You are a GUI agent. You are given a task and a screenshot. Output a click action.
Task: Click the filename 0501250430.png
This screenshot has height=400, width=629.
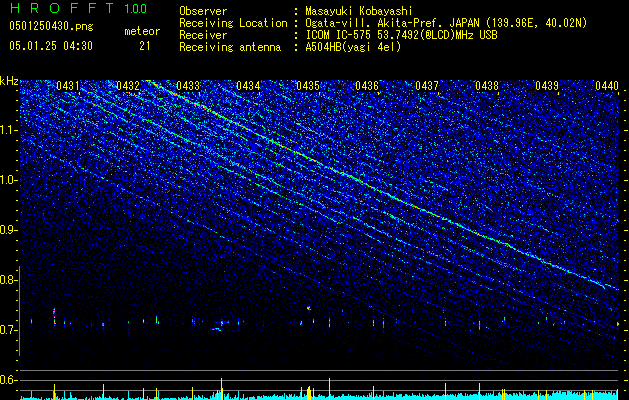tap(51, 26)
